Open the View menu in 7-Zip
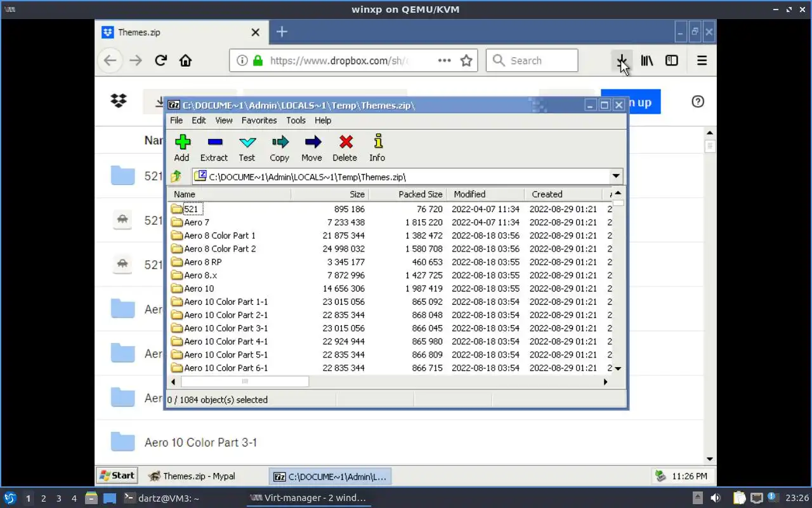The width and height of the screenshot is (812, 508). pyautogui.click(x=224, y=120)
